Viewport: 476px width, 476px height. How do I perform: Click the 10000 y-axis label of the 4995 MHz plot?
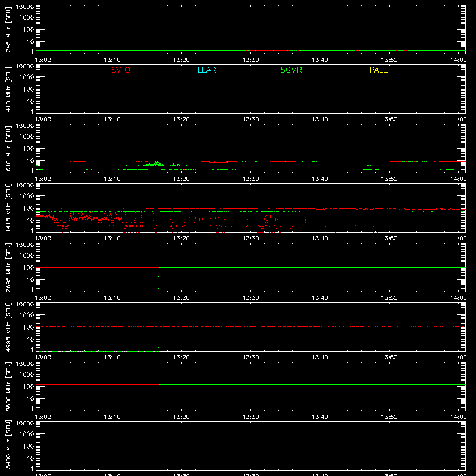pyautogui.click(x=25, y=305)
